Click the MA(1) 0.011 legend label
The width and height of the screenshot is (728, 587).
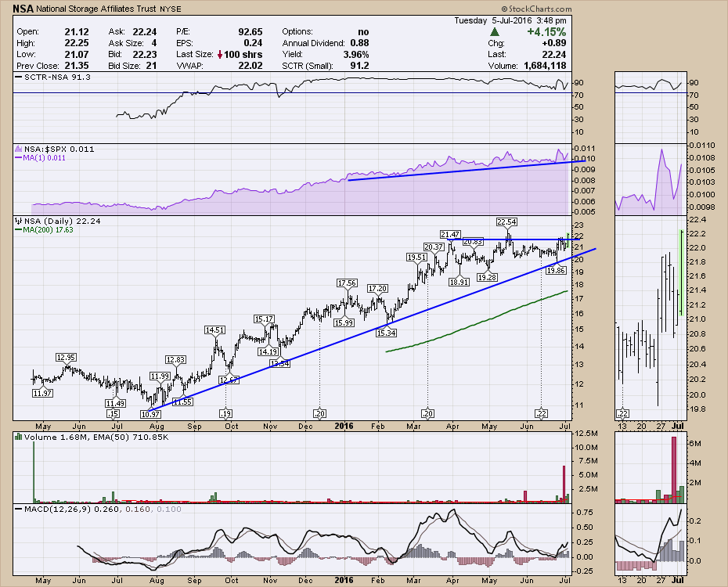point(44,158)
